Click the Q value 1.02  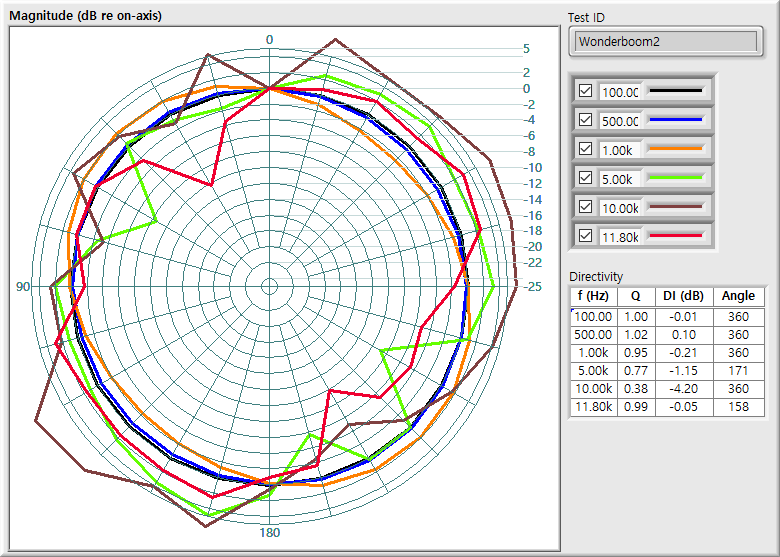pos(636,335)
